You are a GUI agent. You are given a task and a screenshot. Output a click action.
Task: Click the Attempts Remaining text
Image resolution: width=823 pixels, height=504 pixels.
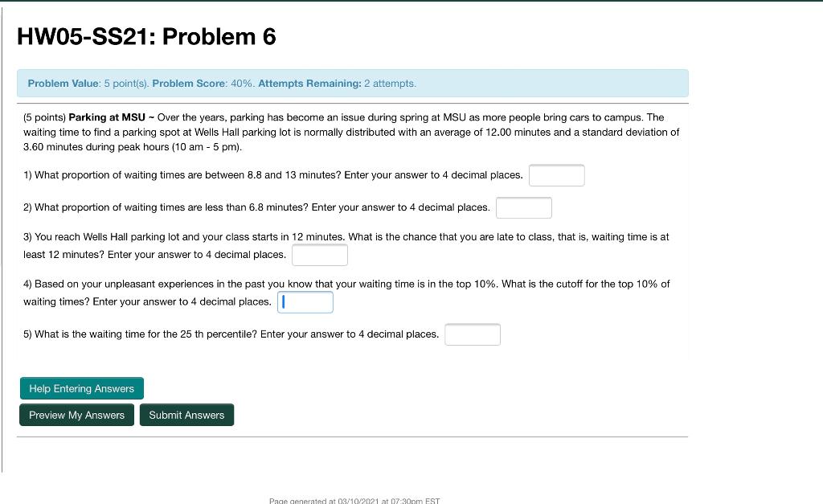pyautogui.click(x=338, y=83)
